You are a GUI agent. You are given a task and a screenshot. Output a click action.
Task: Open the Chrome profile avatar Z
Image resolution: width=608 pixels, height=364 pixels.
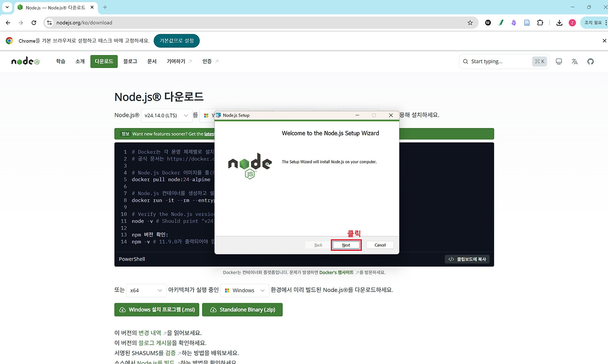pos(572,22)
